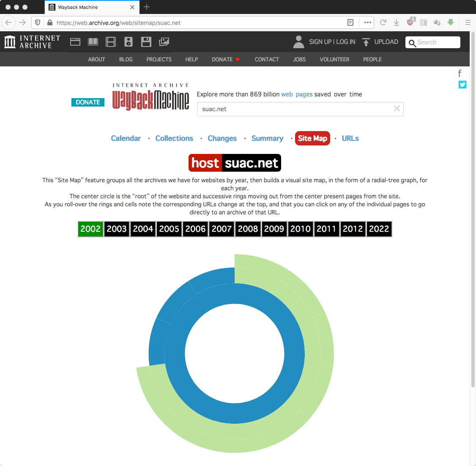Select year 2012 in year bar
The width and height of the screenshot is (476, 466).
tap(353, 229)
